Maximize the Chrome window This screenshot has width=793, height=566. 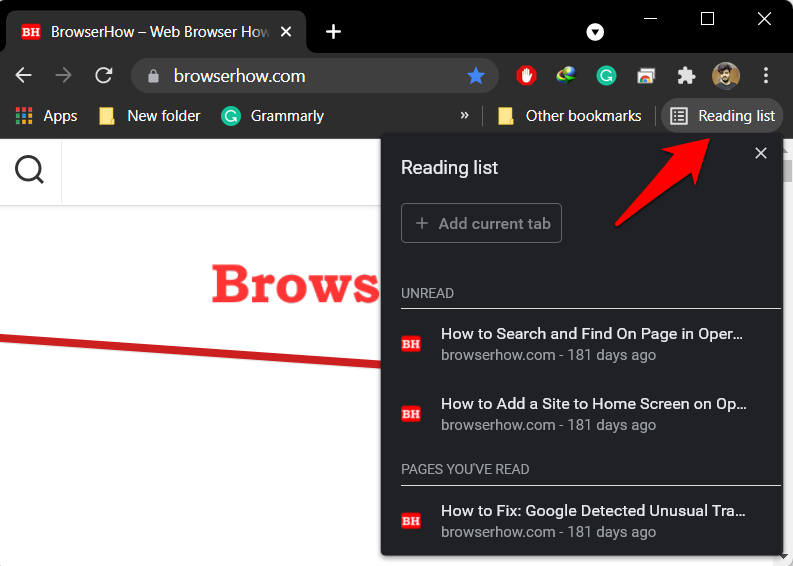pyautogui.click(x=707, y=19)
